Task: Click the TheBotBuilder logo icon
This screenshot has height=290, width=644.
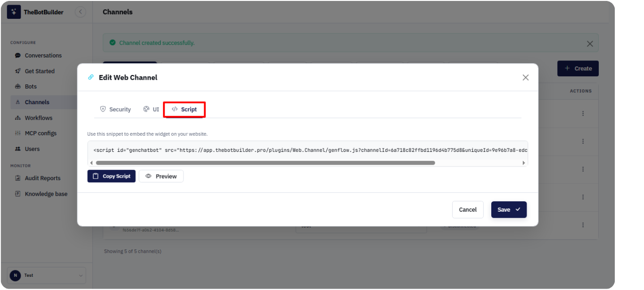Action: 14,12
